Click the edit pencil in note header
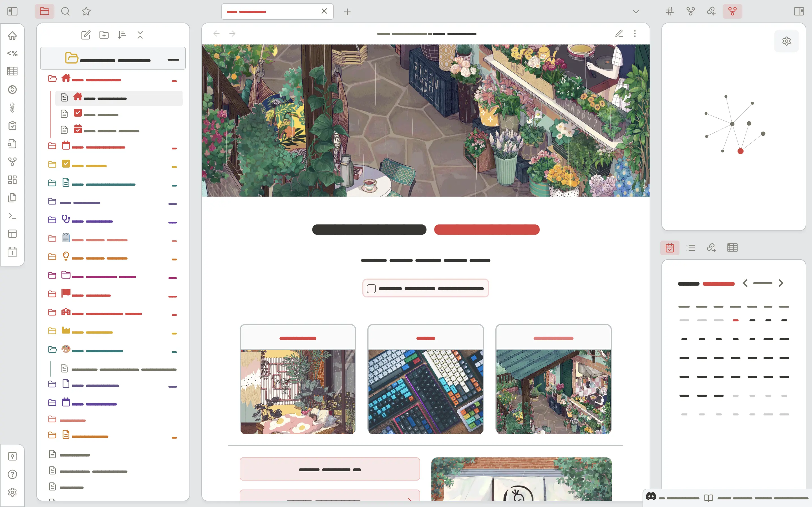This screenshot has width=812, height=507. pyautogui.click(x=619, y=34)
